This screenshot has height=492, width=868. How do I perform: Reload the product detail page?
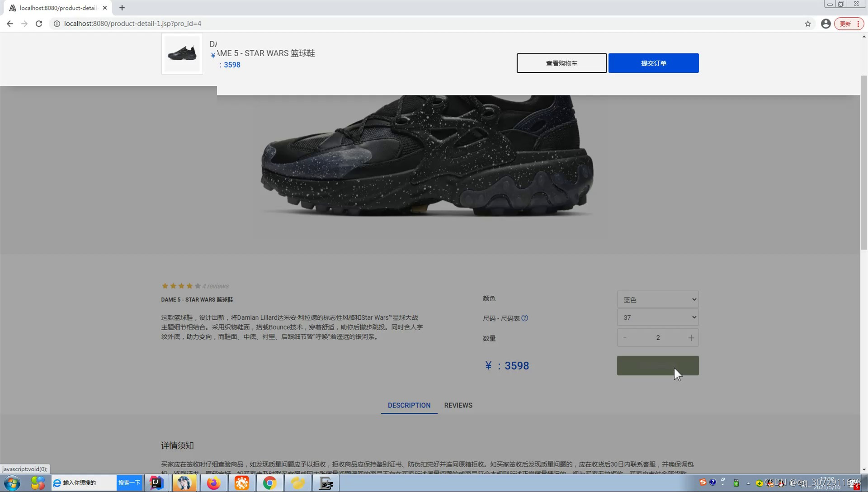point(39,24)
